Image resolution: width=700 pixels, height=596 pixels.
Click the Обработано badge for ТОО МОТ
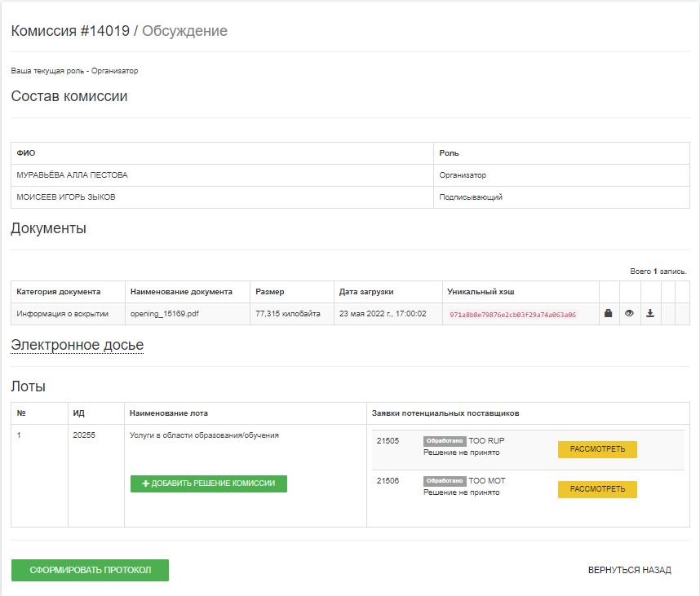445,481
